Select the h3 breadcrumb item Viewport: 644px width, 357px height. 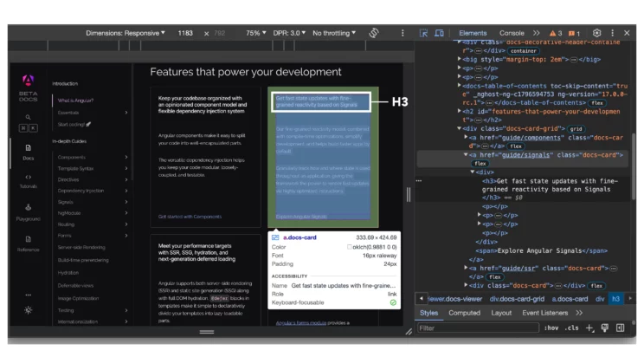[x=615, y=299]
